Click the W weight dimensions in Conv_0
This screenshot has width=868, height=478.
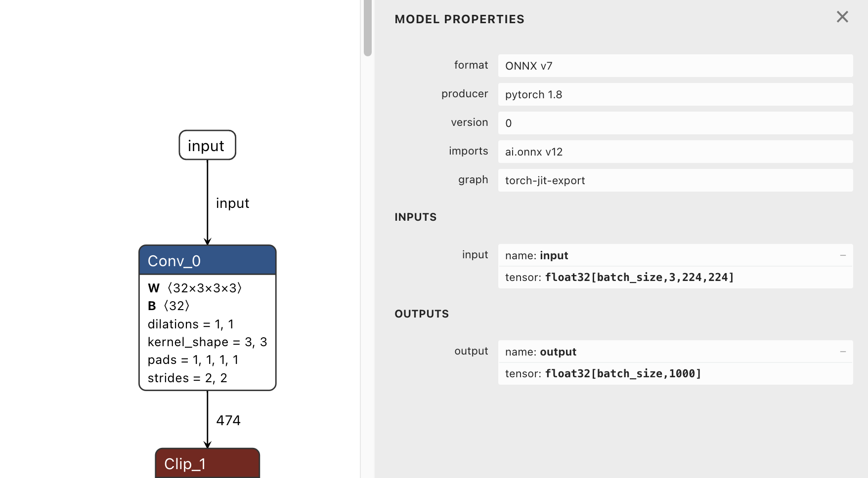coord(194,288)
